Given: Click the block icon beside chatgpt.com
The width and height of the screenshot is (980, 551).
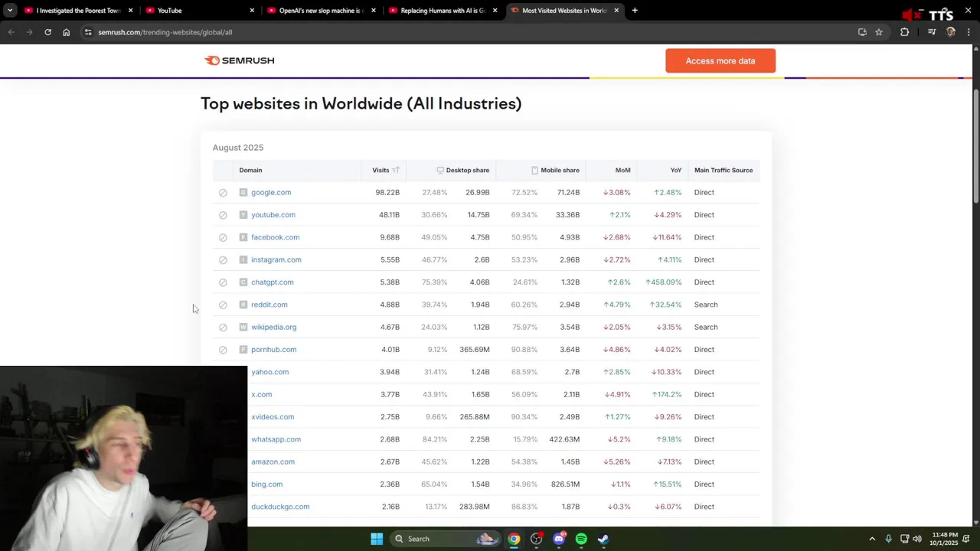Looking at the screenshot, I should click(223, 282).
